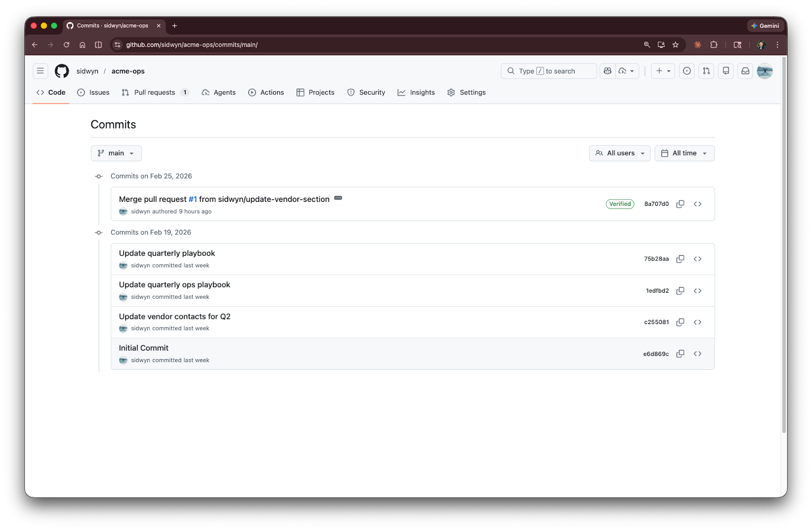812x530 pixels.
Task: Open a new browser tab
Action: [x=175, y=25]
